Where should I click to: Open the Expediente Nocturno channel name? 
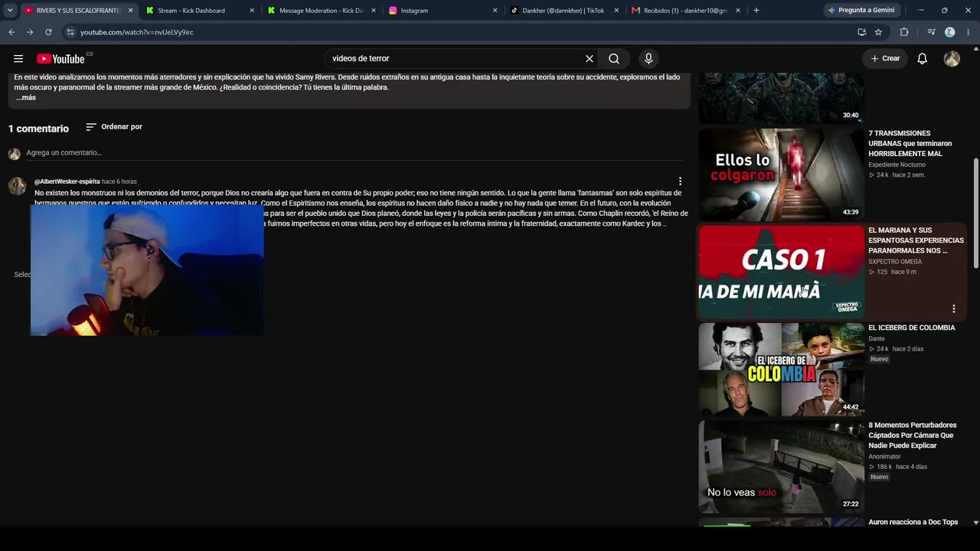[x=897, y=165]
